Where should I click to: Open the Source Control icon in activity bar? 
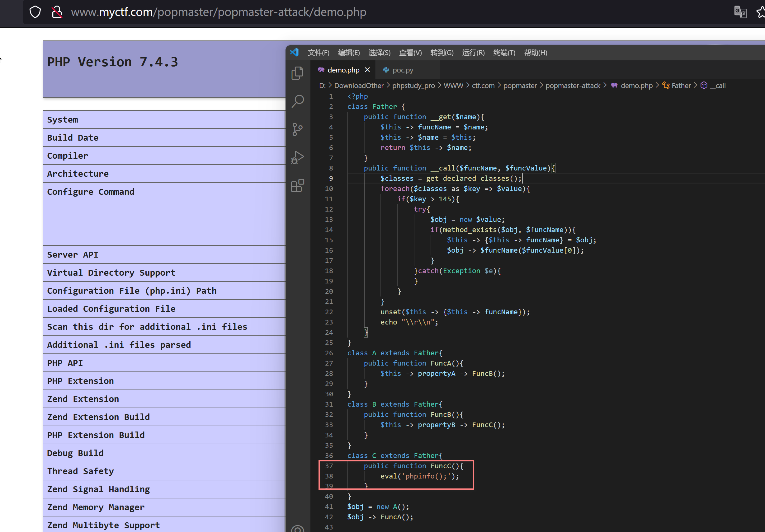click(x=298, y=129)
